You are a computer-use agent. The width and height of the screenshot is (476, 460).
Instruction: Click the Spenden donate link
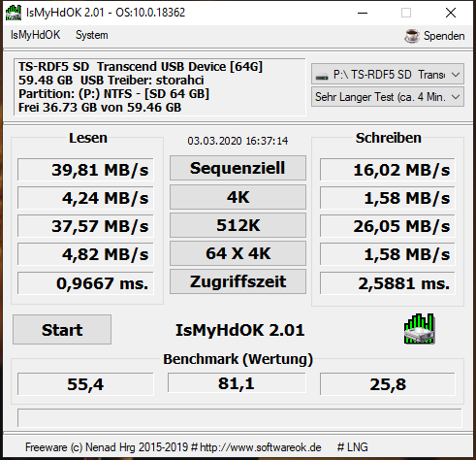tap(444, 36)
